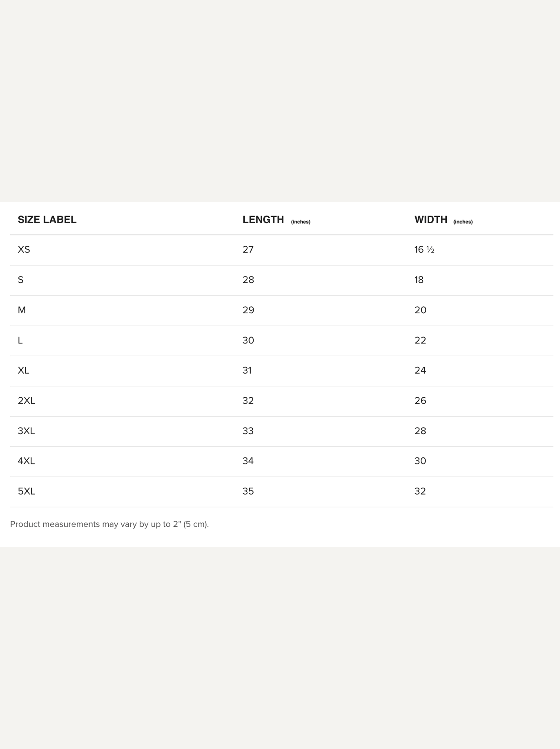
Task: Click the product measurements disclaimer text
Action: pyautogui.click(x=109, y=524)
